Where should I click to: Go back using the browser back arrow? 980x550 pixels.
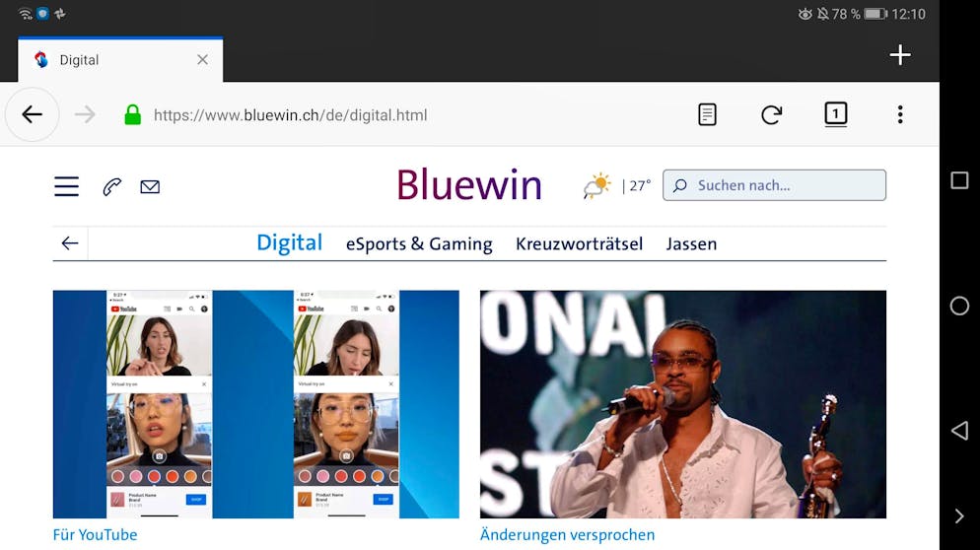33,114
